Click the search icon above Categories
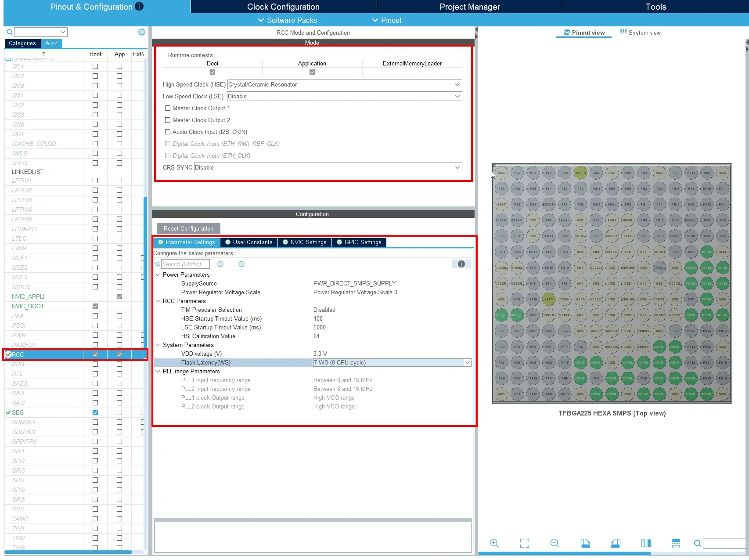 [x=9, y=32]
